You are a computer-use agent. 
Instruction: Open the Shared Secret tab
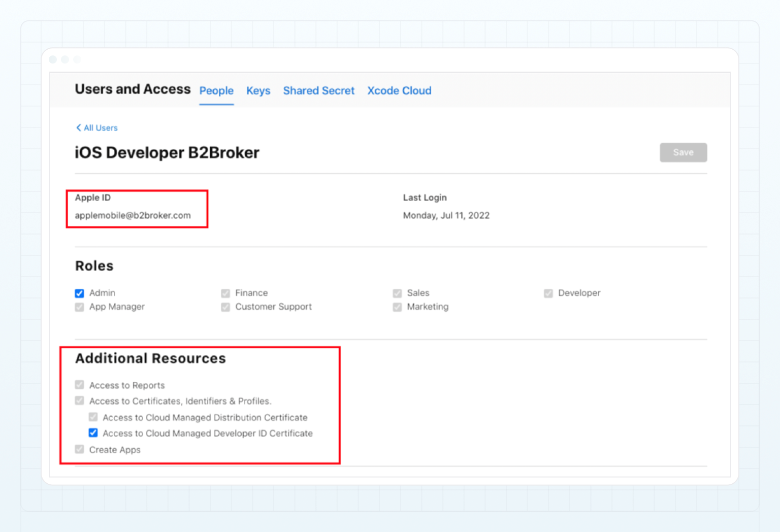click(x=318, y=90)
